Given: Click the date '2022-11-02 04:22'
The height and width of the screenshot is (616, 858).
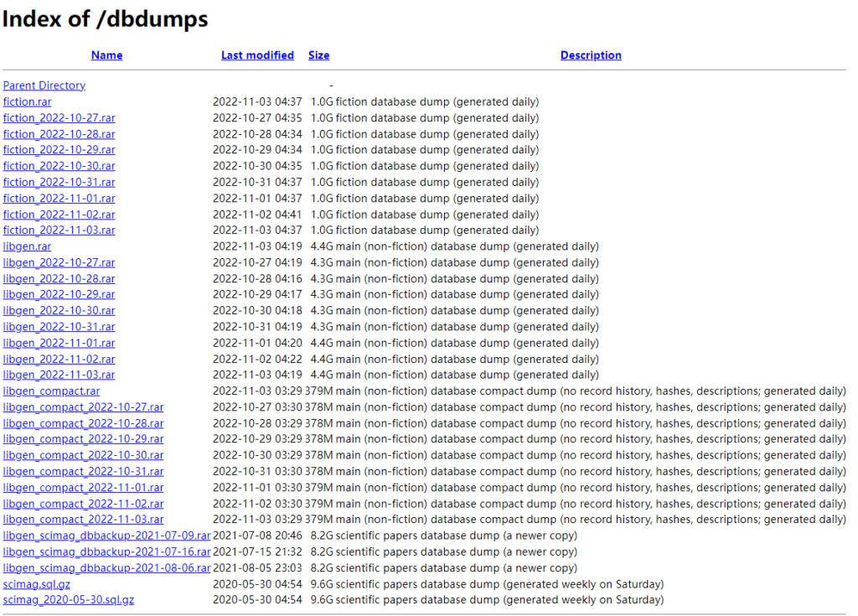Looking at the screenshot, I should 257,360.
